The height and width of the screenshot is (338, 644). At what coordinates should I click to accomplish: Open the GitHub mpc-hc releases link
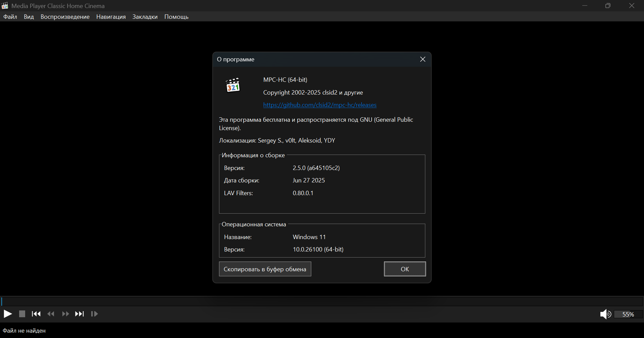tap(320, 105)
